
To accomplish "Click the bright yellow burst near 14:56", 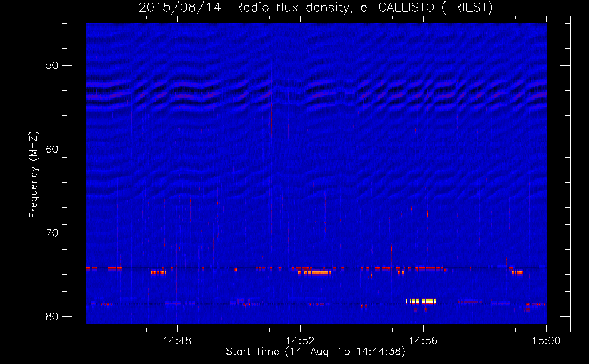I will pyautogui.click(x=421, y=301).
